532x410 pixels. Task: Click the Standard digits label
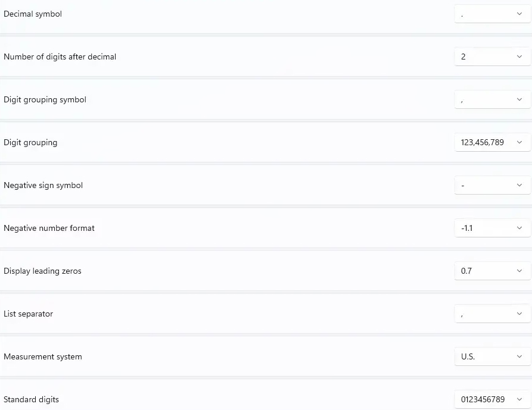coord(31,400)
